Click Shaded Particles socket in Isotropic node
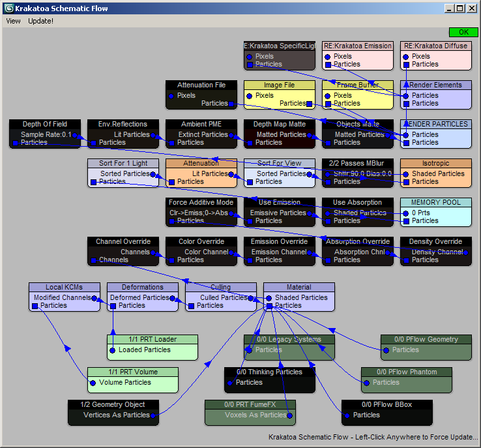 pos(406,174)
